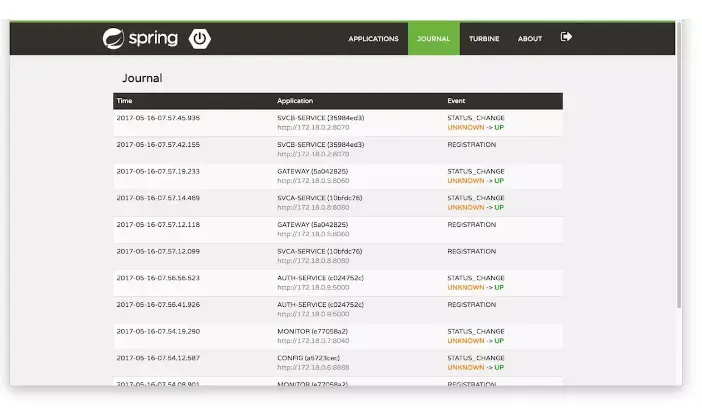Open the About tab

530,38
